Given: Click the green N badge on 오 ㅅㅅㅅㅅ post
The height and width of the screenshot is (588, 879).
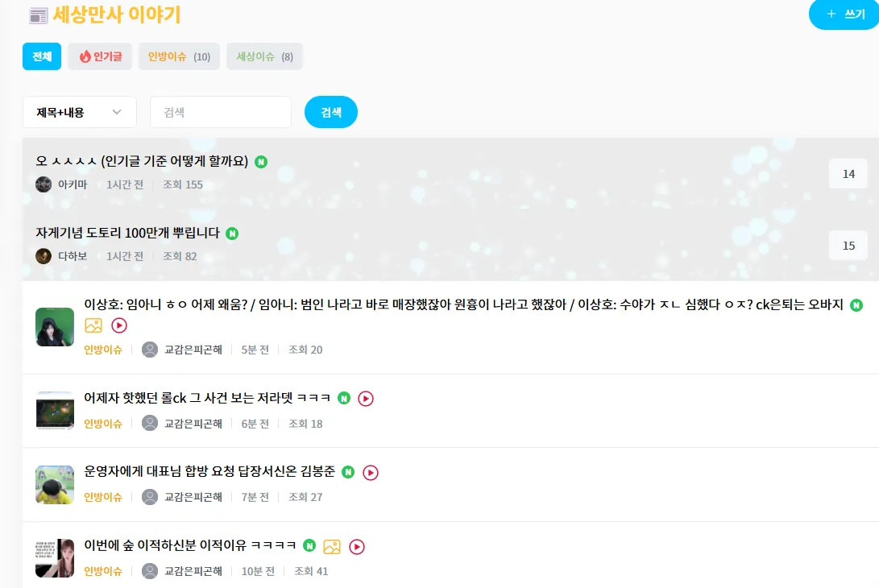Looking at the screenshot, I should tap(261, 162).
